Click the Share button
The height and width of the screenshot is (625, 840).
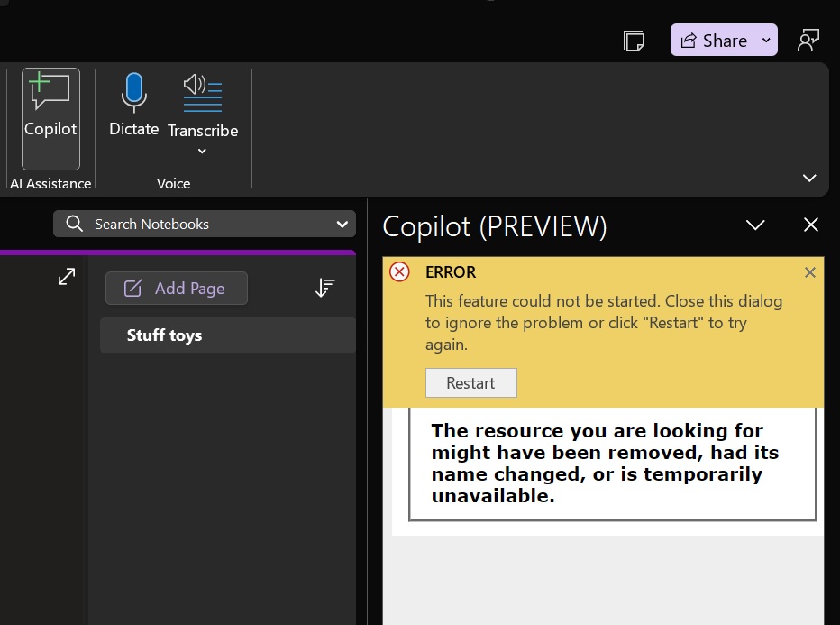tap(718, 40)
